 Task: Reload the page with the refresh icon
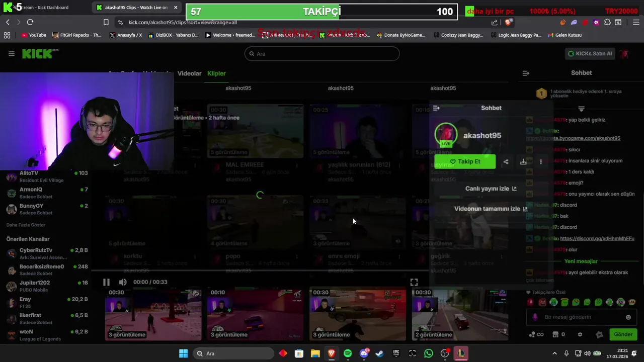coord(30,22)
